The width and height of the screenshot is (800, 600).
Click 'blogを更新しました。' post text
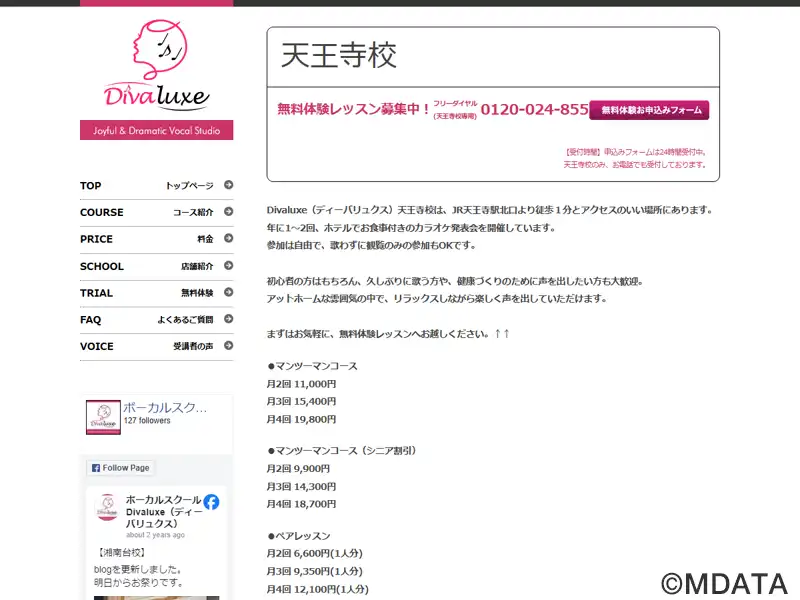[x=138, y=569]
